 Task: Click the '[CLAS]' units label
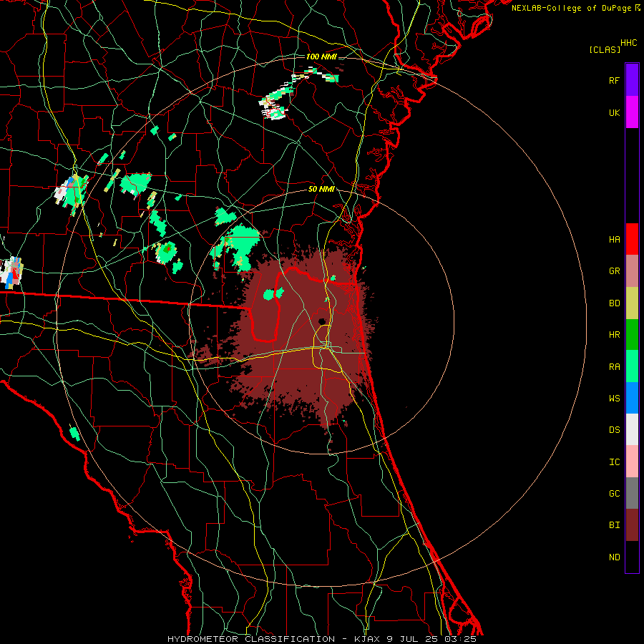pyautogui.click(x=605, y=50)
